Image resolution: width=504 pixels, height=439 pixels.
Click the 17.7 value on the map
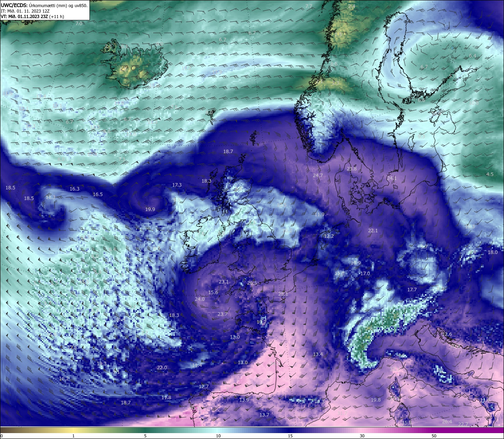click(412, 290)
